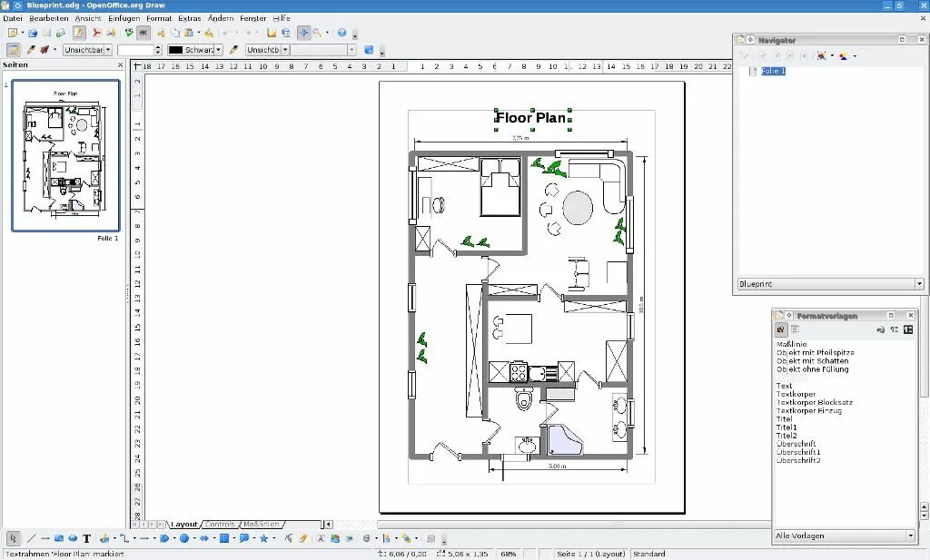Toggle the Styles and Formatting toolbar icon

click(13, 50)
